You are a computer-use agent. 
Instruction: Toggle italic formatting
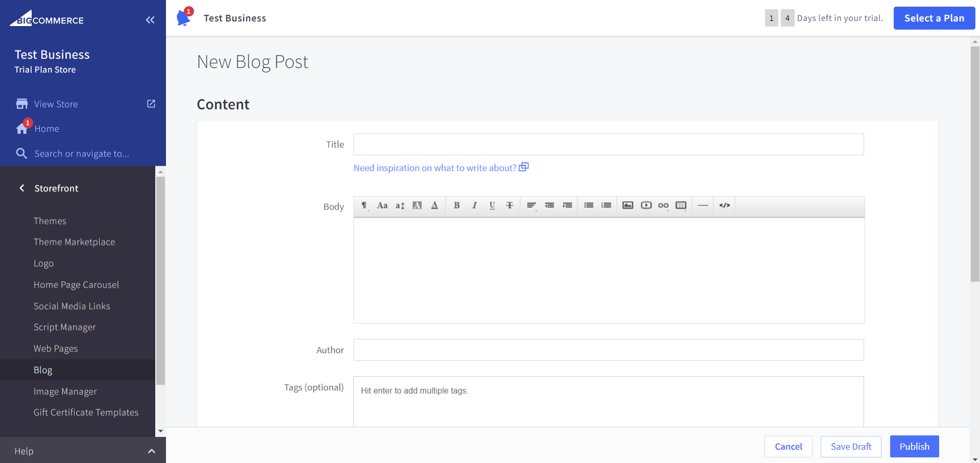pyautogui.click(x=474, y=205)
